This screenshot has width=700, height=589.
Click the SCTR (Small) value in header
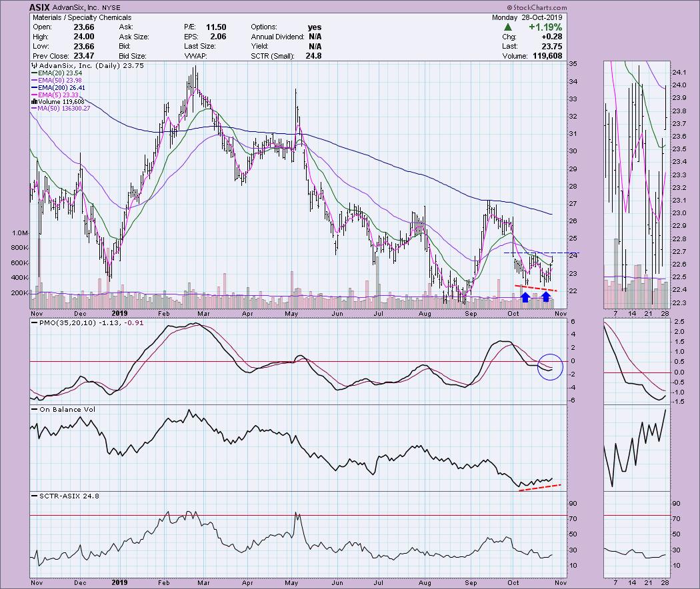313,56
